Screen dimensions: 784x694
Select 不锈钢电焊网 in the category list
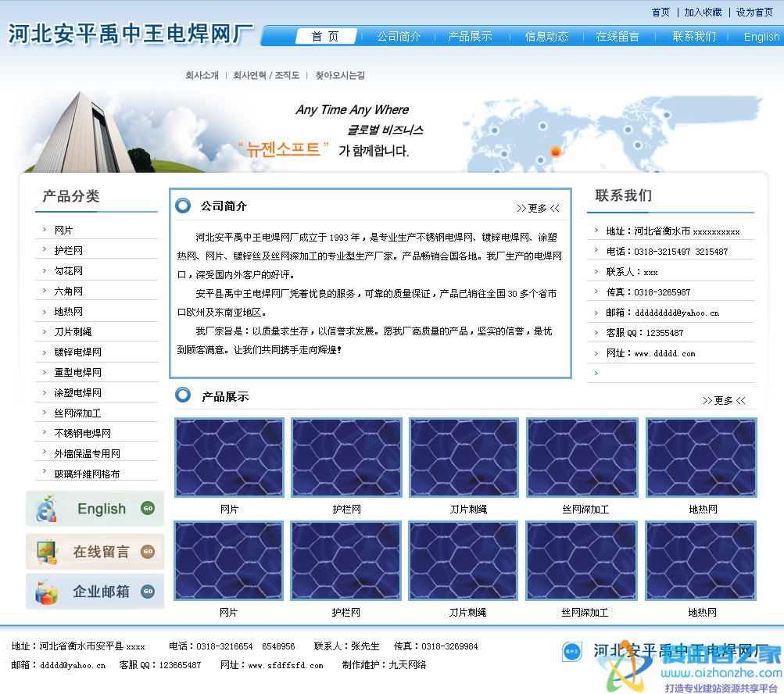(x=83, y=434)
